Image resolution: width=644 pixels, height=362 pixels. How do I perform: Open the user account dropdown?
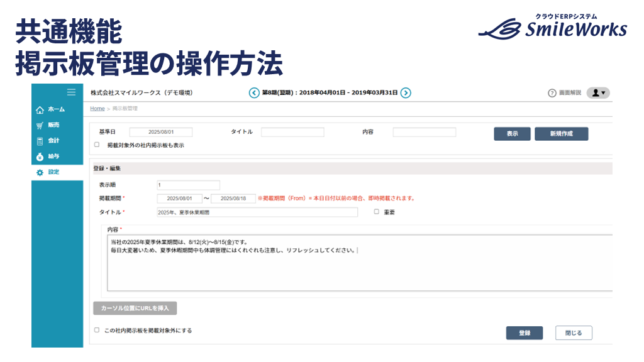pyautogui.click(x=599, y=93)
